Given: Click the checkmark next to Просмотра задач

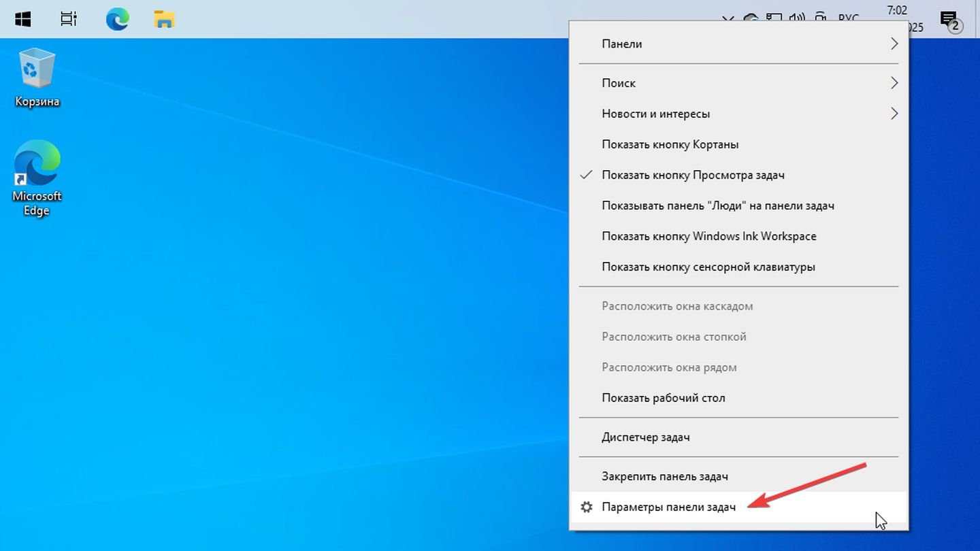Looking at the screenshot, I should coord(586,175).
